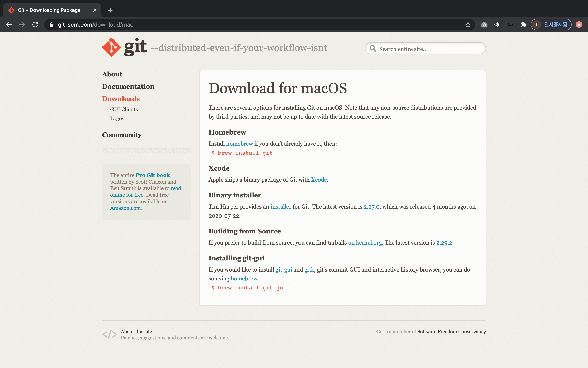Select the Git - Downloading Package tab
588x368 pixels.
[x=52, y=10]
